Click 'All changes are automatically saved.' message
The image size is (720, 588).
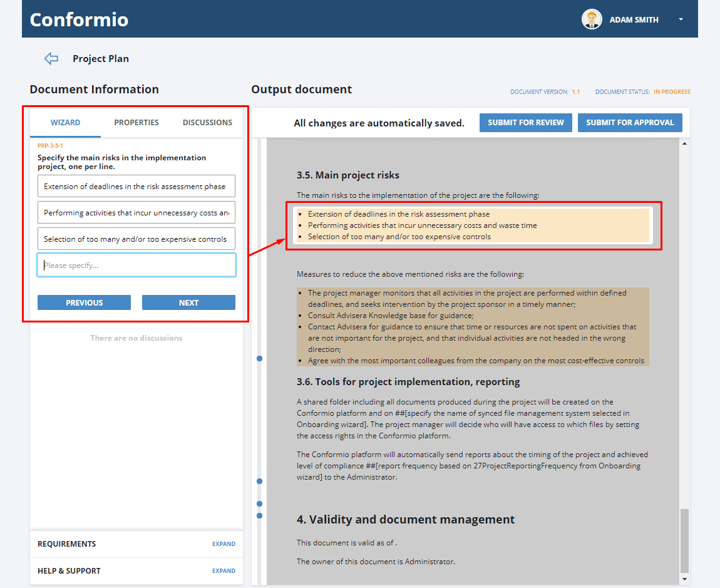tap(379, 123)
